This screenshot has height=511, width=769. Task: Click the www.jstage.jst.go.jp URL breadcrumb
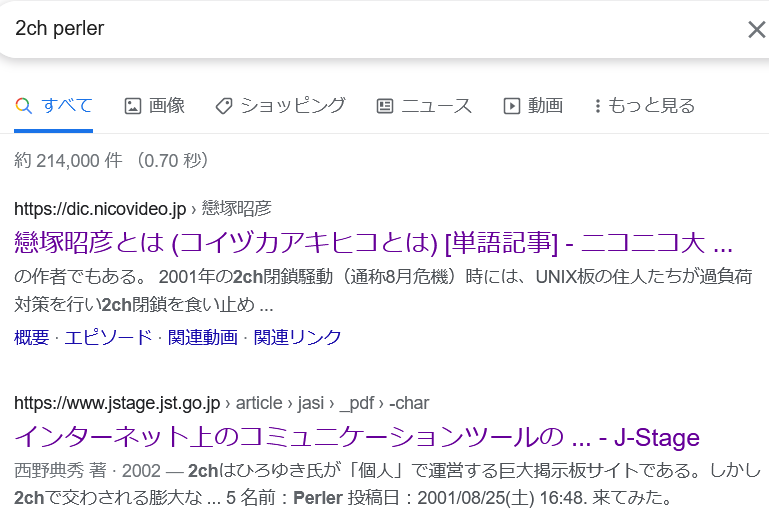coord(221,403)
